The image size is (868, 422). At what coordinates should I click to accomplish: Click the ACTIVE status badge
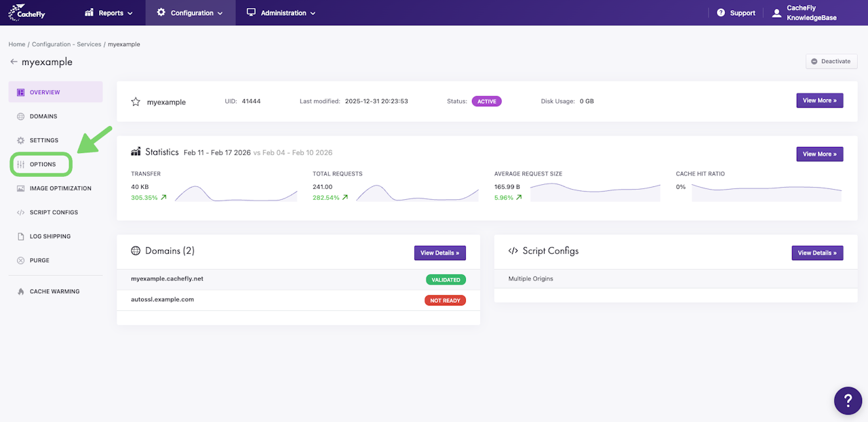pyautogui.click(x=487, y=101)
